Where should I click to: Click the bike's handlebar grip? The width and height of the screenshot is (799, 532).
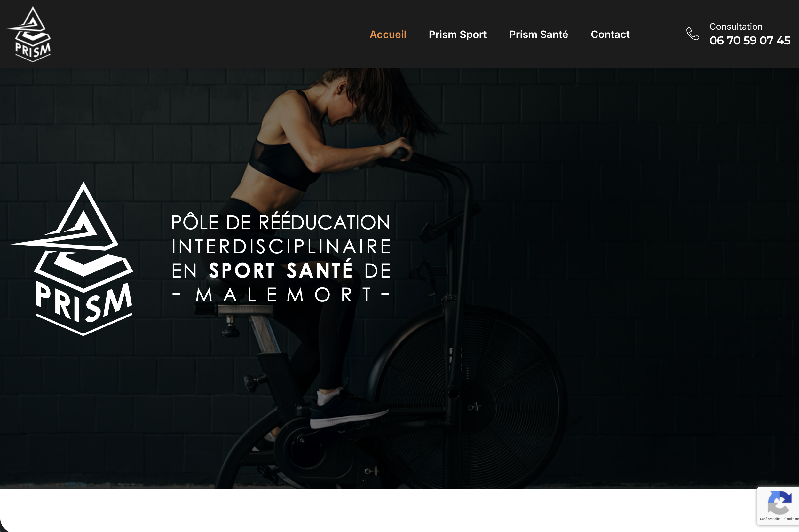coord(402,153)
